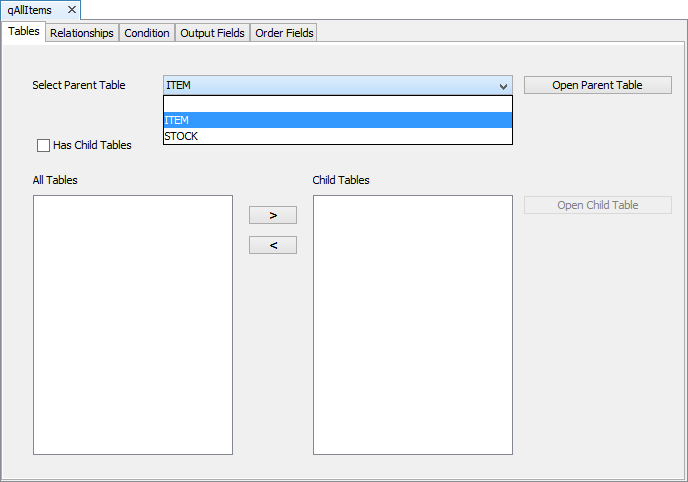688x482 pixels.
Task: Open the Output Fields tab
Action: 212,33
